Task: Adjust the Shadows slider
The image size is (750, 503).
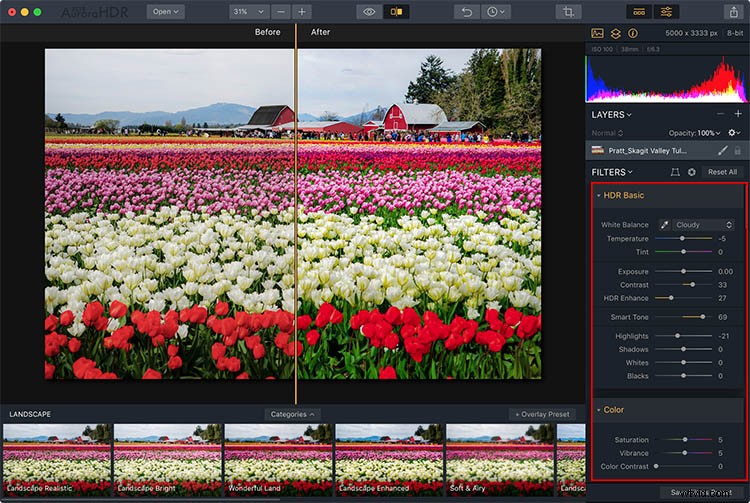Action: [683, 350]
